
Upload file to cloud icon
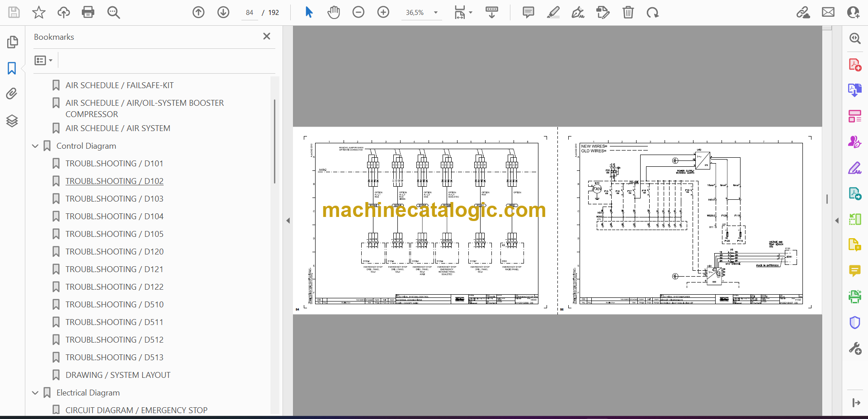63,12
